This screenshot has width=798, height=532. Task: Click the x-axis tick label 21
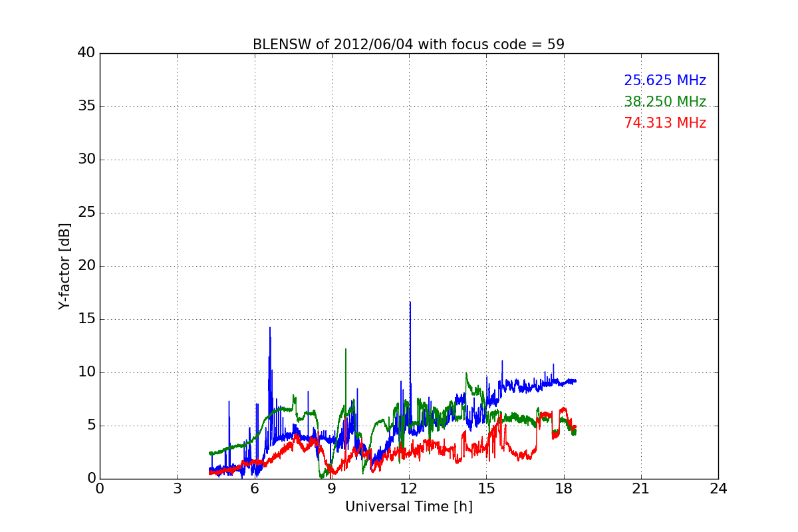click(641, 489)
